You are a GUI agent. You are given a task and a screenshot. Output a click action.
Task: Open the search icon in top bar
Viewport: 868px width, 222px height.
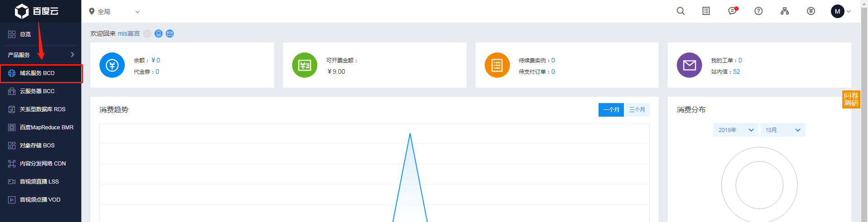tap(680, 11)
